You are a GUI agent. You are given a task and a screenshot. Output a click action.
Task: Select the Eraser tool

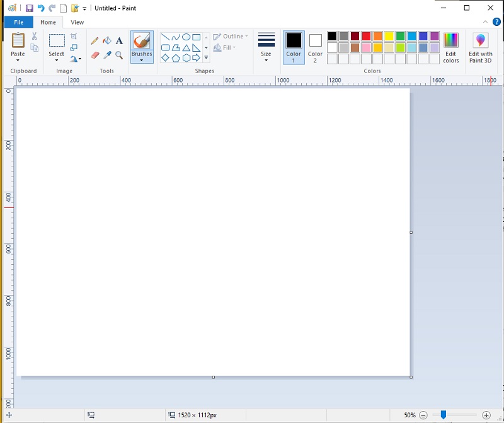pos(94,55)
